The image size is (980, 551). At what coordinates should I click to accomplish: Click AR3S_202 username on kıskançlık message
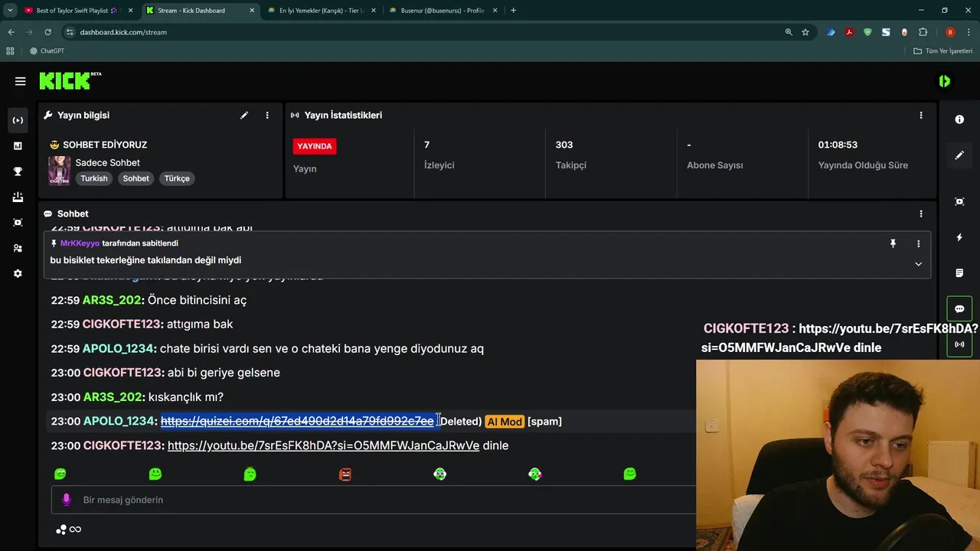tap(113, 397)
